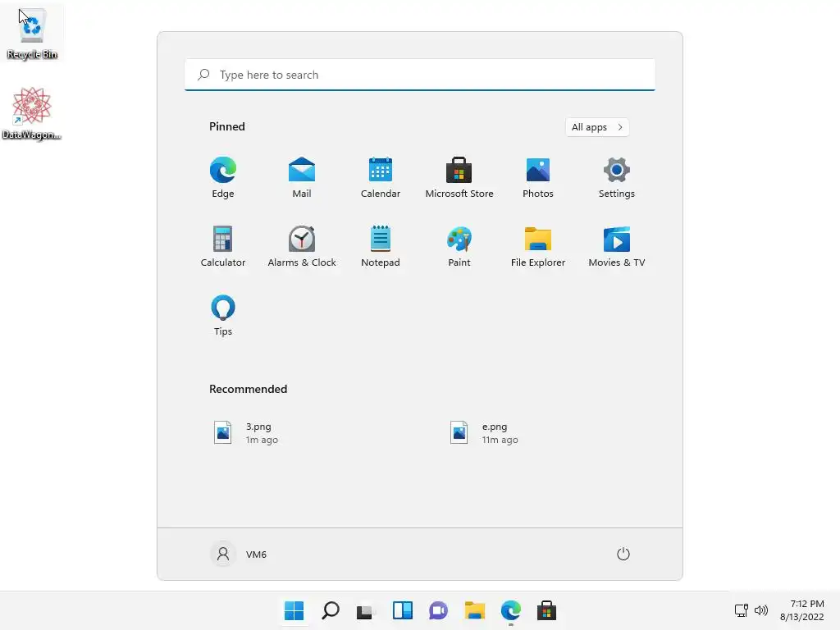Open Chat on the taskbar
This screenshot has width=840, height=630.
click(x=438, y=610)
